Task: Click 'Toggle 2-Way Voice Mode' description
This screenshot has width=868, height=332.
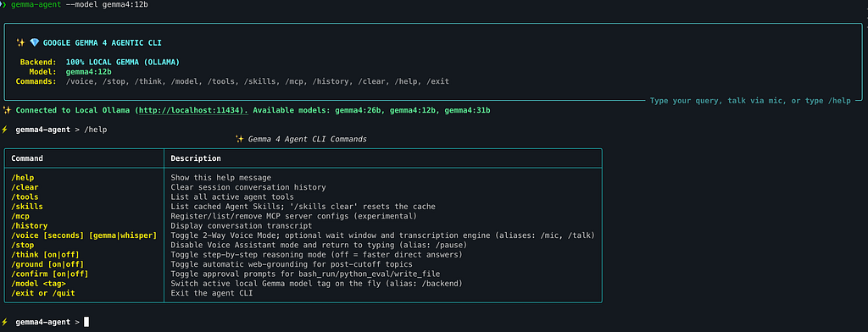Action: pyautogui.click(x=382, y=235)
